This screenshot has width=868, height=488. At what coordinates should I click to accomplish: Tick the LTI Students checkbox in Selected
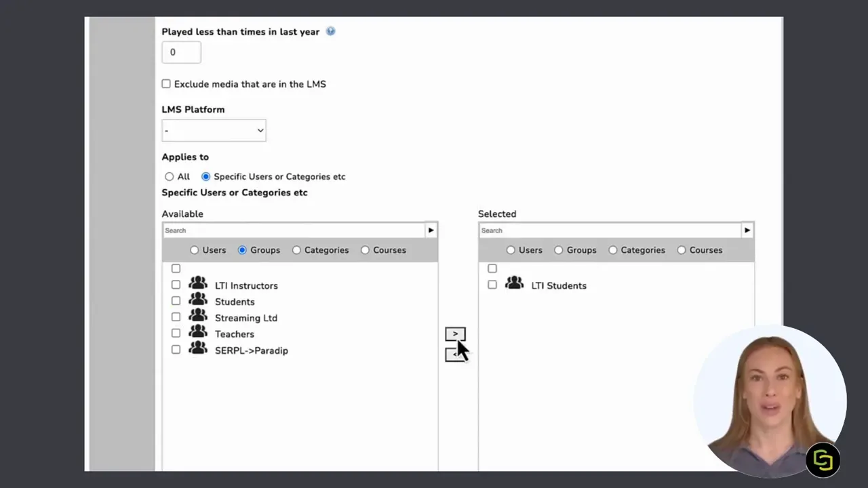pyautogui.click(x=492, y=285)
